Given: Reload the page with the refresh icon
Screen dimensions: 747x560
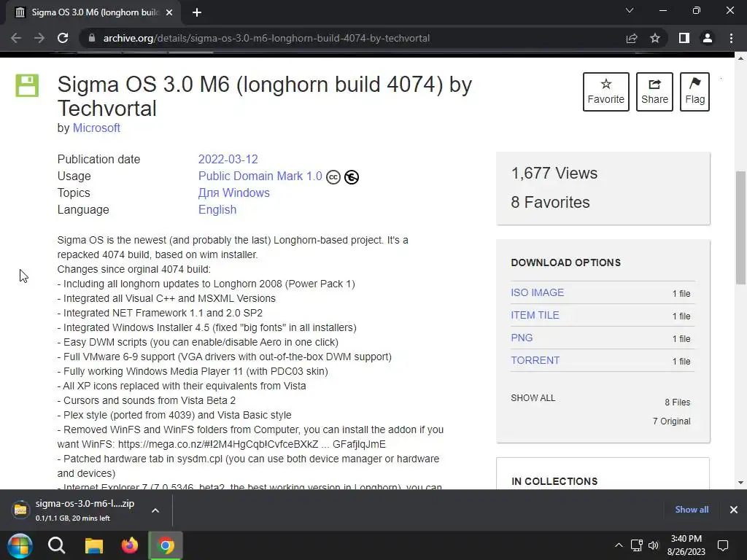Looking at the screenshot, I should coord(63,38).
